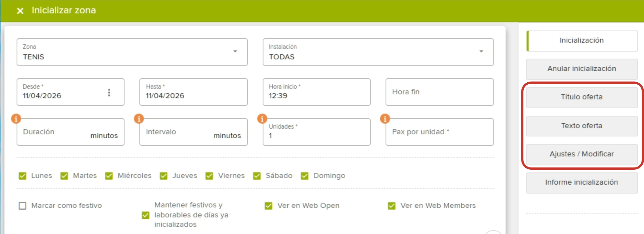Click the Hasta date field
Screen dimensions: 644x234
[x=193, y=92]
